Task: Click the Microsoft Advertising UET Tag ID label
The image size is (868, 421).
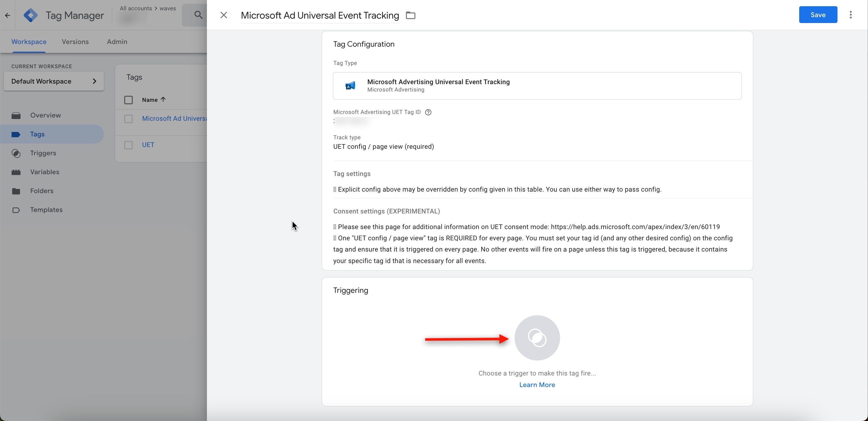Action: pos(377,112)
